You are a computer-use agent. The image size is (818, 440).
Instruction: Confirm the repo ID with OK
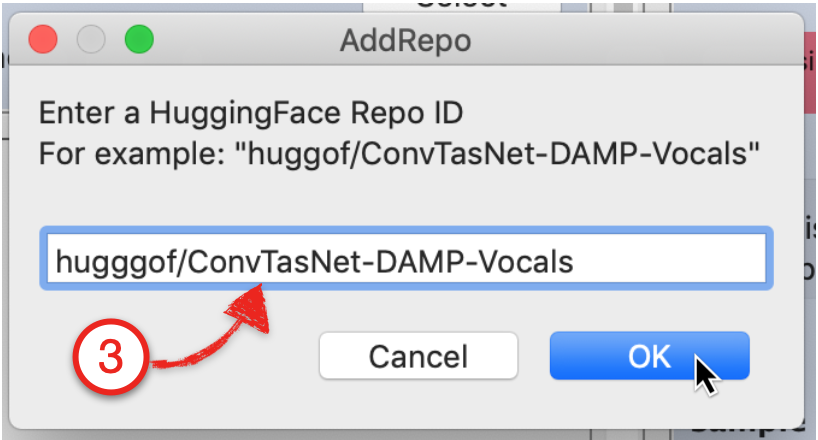tap(649, 355)
